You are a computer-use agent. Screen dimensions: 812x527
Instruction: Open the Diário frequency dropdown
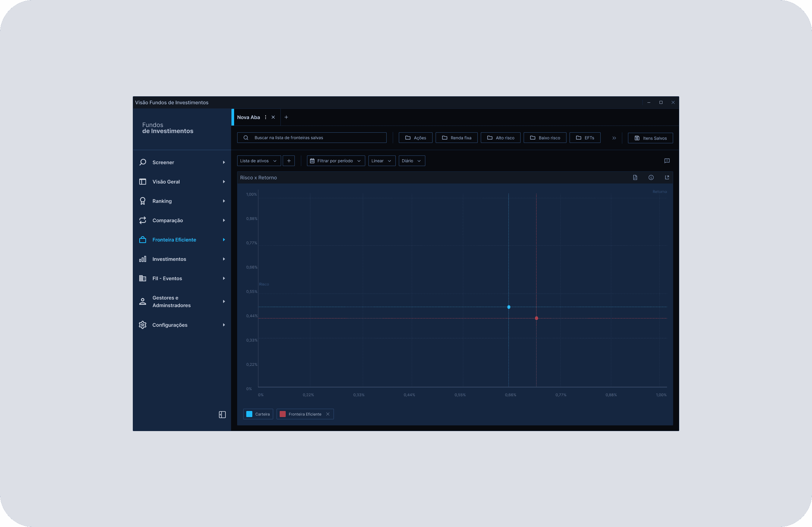(411, 161)
